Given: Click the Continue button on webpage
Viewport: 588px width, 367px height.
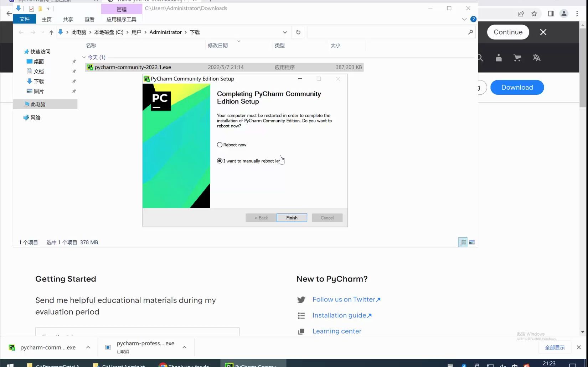Looking at the screenshot, I should click(508, 32).
